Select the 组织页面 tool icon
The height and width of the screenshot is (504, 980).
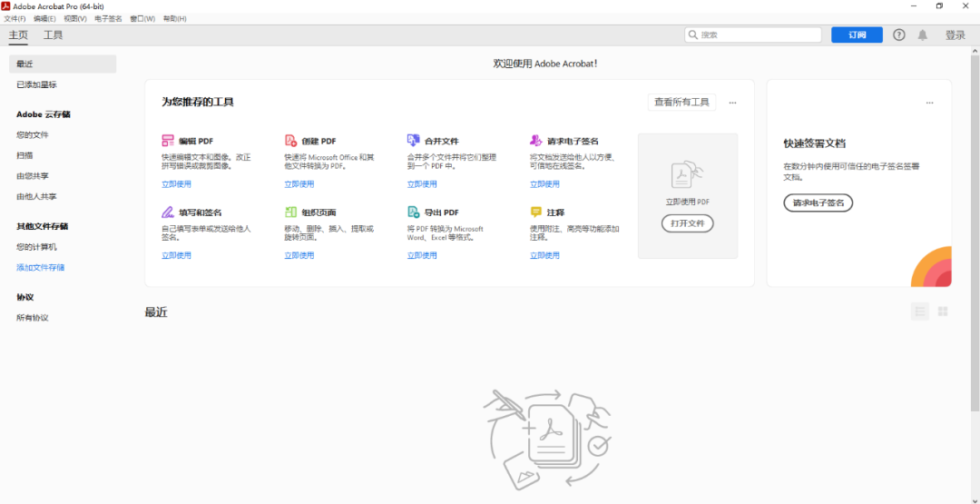[290, 212]
